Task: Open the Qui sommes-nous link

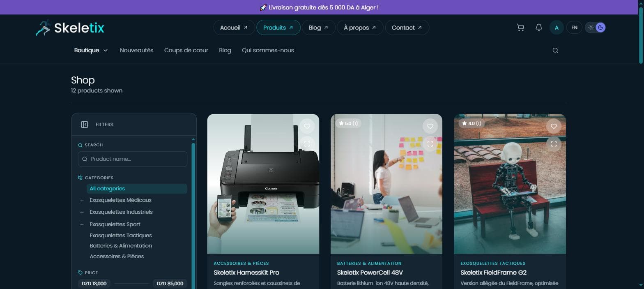Action: click(268, 50)
